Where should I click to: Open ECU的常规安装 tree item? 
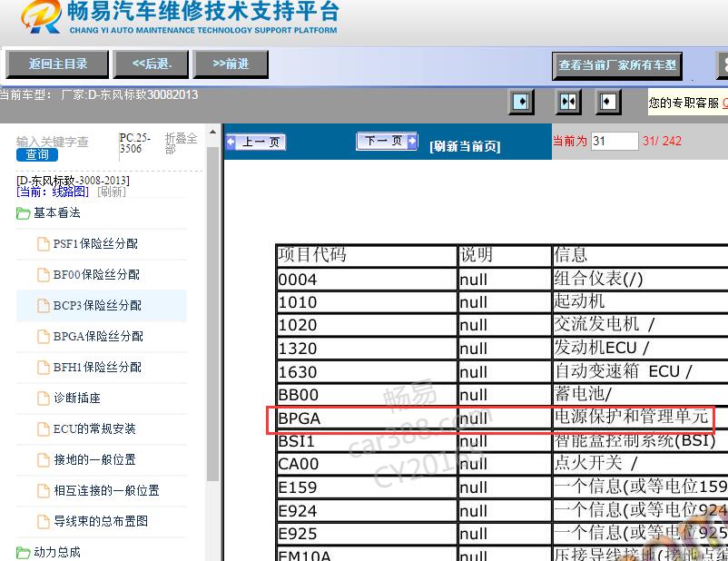(94, 428)
